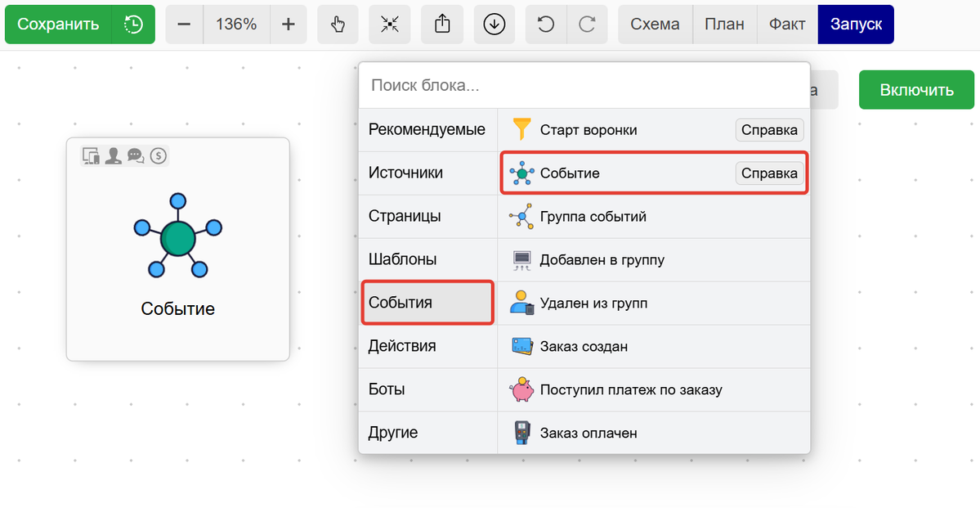Switch to the Схема view tab
Screen dimensions: 980x508
(655, 25)
